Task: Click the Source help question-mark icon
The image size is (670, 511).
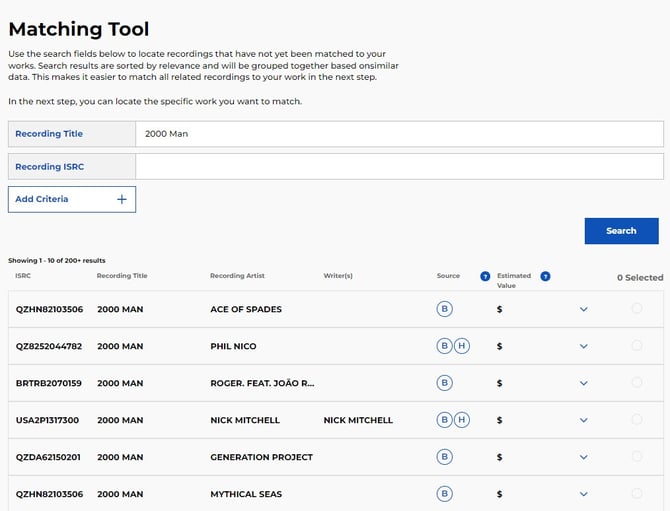Action: (x=485, y=276)
